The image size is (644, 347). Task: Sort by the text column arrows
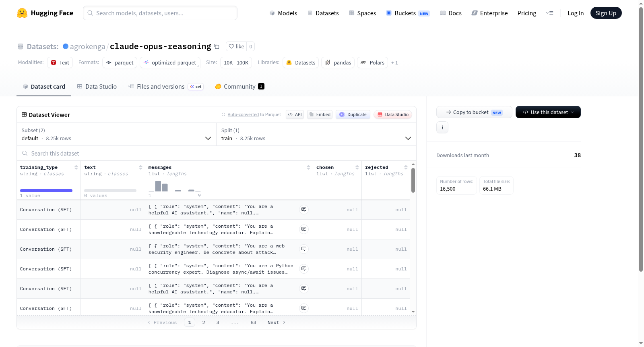click(140, 167)
